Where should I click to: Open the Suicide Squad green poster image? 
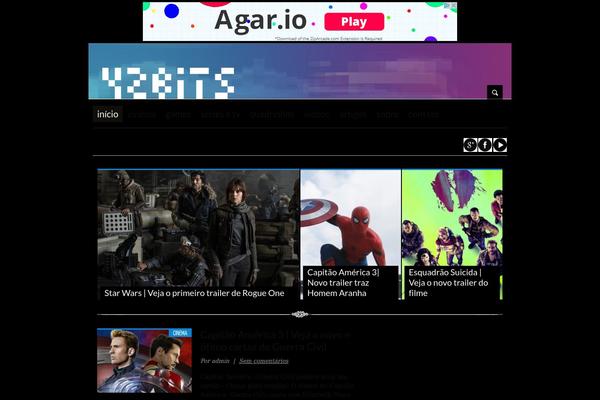[x=452, y=218]
